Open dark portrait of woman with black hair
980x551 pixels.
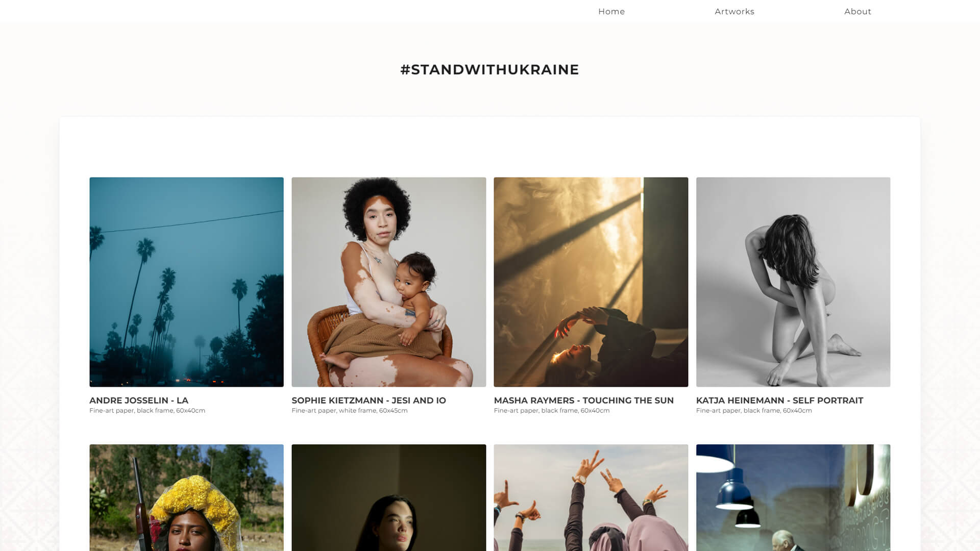pyautogui.click(x=388, y=497)
